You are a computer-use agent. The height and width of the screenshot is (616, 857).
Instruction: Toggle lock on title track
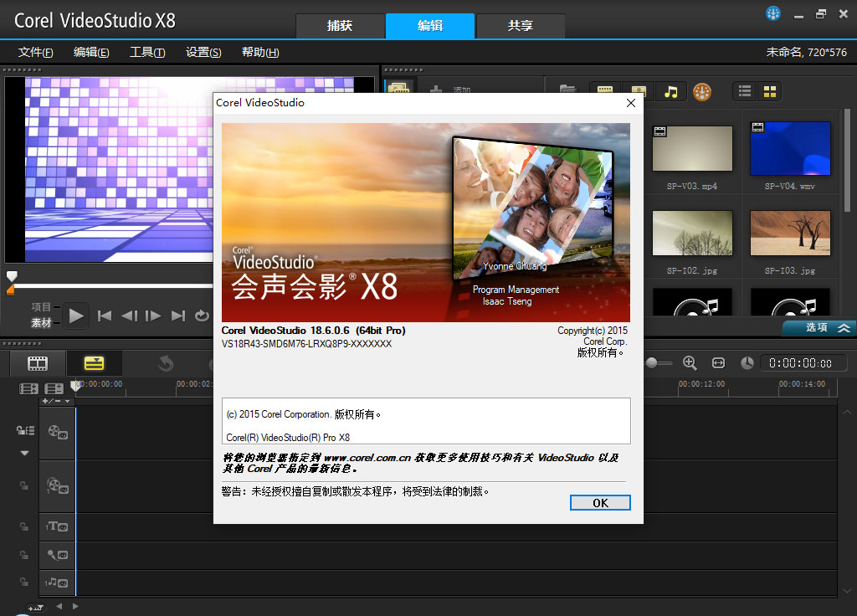click(24, 527)
